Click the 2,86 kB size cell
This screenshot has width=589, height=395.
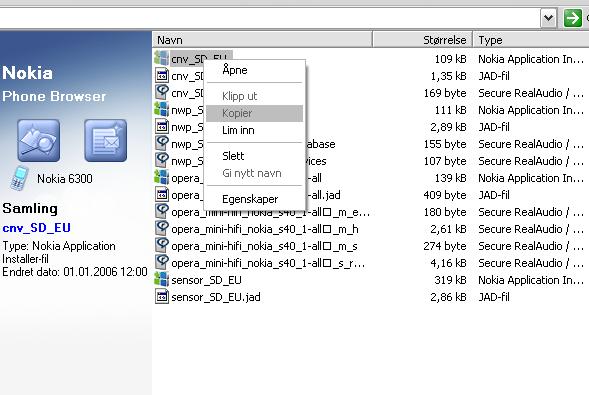coord(449,297)
